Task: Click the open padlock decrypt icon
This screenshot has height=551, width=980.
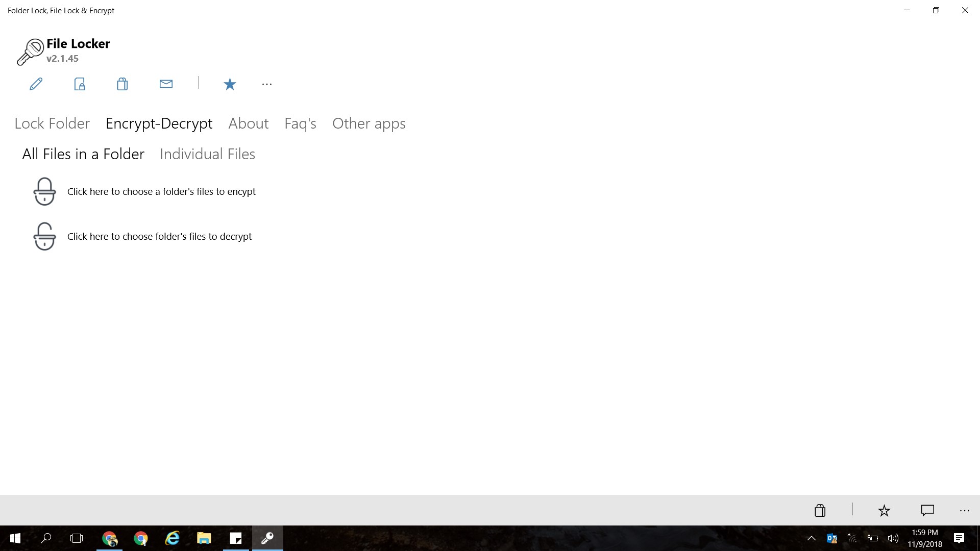Action: pos(44,236)
